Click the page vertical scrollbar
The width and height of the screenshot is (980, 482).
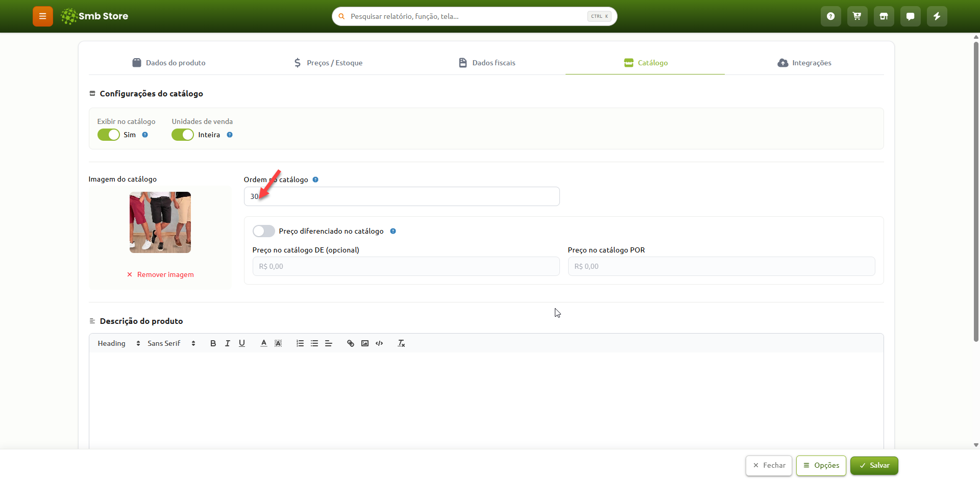pos(976,191)
